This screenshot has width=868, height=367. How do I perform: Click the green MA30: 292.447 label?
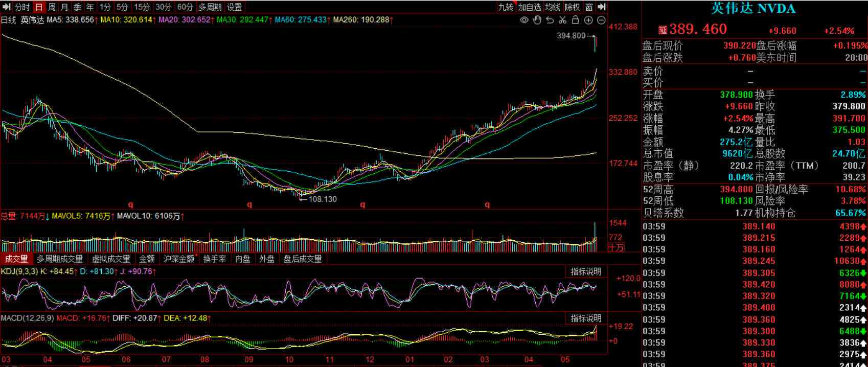pyautogui.click(x=243, y=20)
